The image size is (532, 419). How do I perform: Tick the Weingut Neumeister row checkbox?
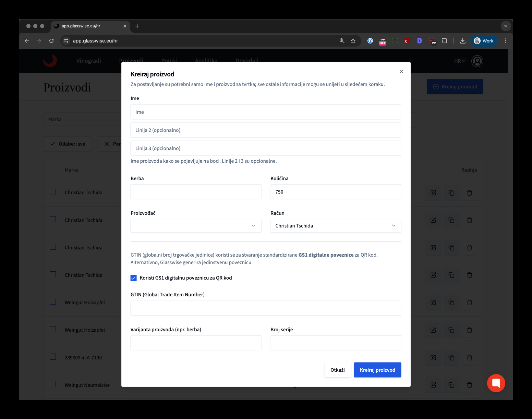(53, 384)
